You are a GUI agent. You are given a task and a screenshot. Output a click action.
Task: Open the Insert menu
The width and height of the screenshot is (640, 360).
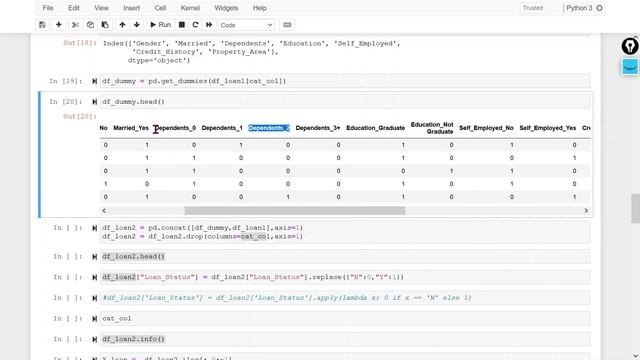pos(131,8)
